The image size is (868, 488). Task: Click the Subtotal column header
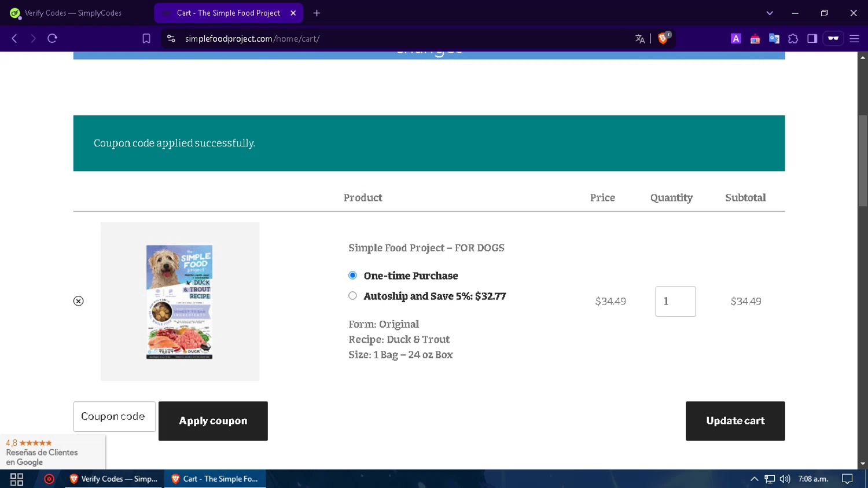[745, 198]
